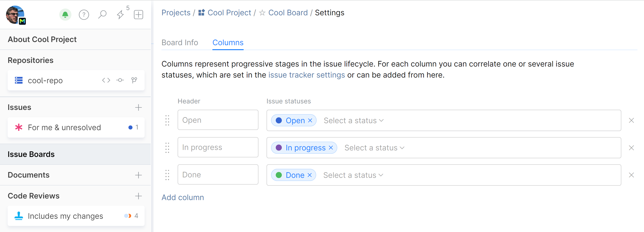View cool-repo commits icon
The height and width of the screenshot is (232, 644).
pos(120,80)
